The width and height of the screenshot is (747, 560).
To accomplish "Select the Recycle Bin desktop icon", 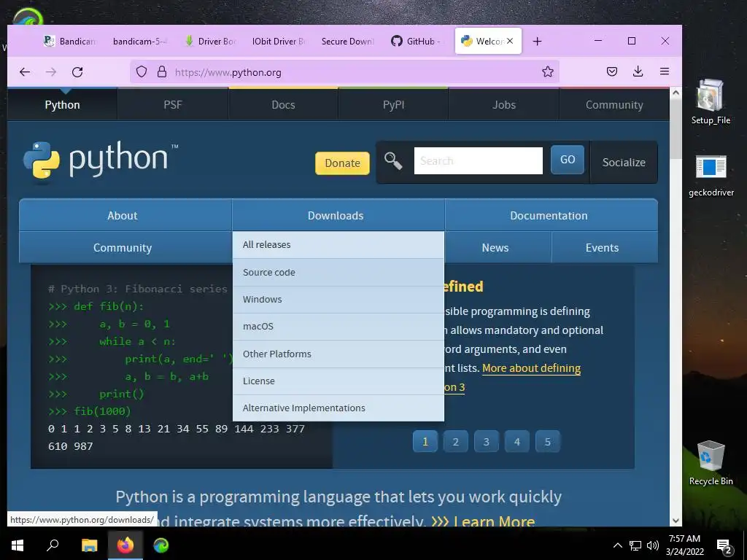I will point(711,463).
